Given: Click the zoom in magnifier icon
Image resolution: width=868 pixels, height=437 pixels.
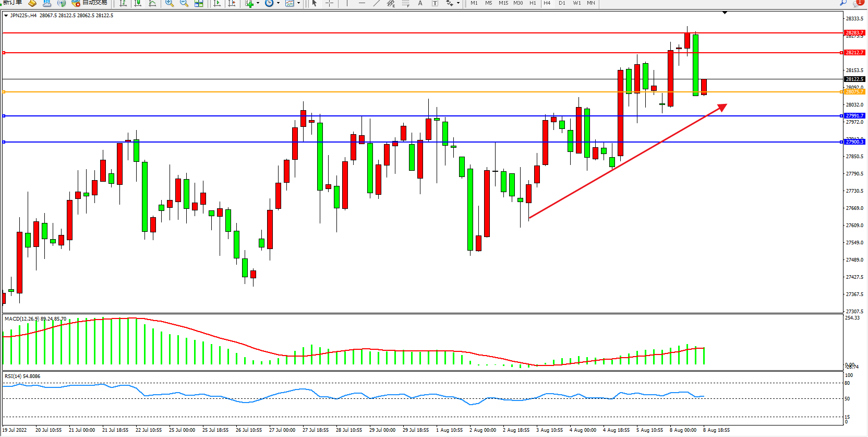Looking at the screenshot, I should coord(170,3).
